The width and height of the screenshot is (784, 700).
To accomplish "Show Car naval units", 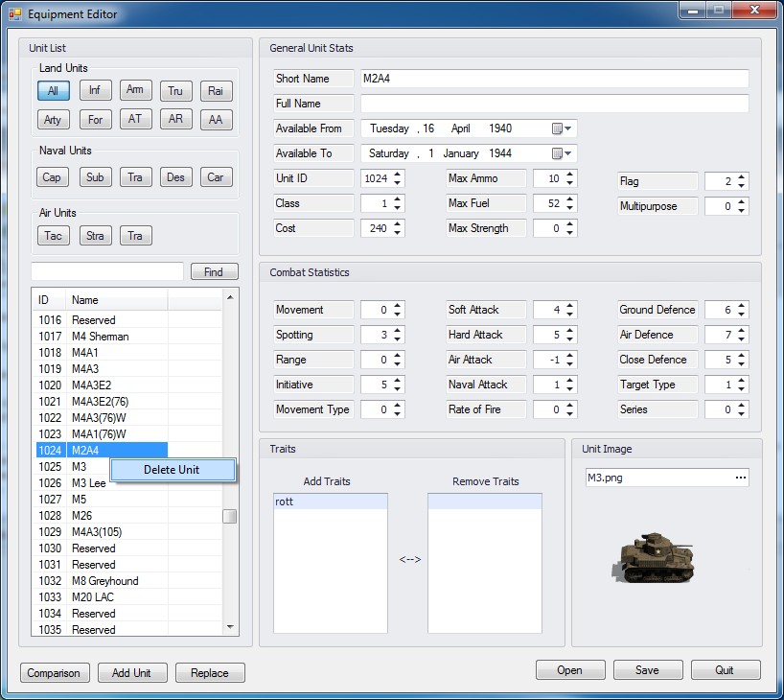I will [x=216, y=177].
